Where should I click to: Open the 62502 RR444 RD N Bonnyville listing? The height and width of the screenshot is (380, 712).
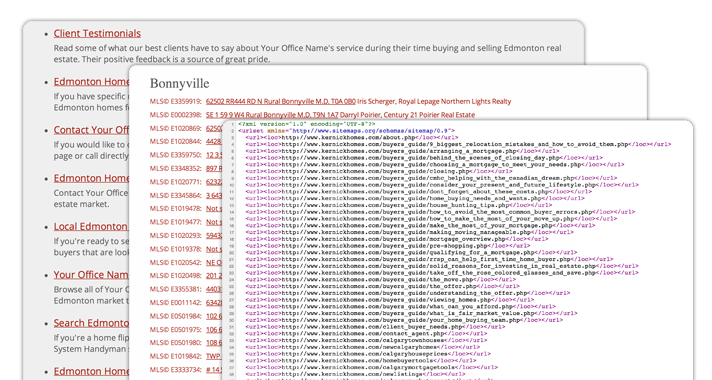[281, 101]
